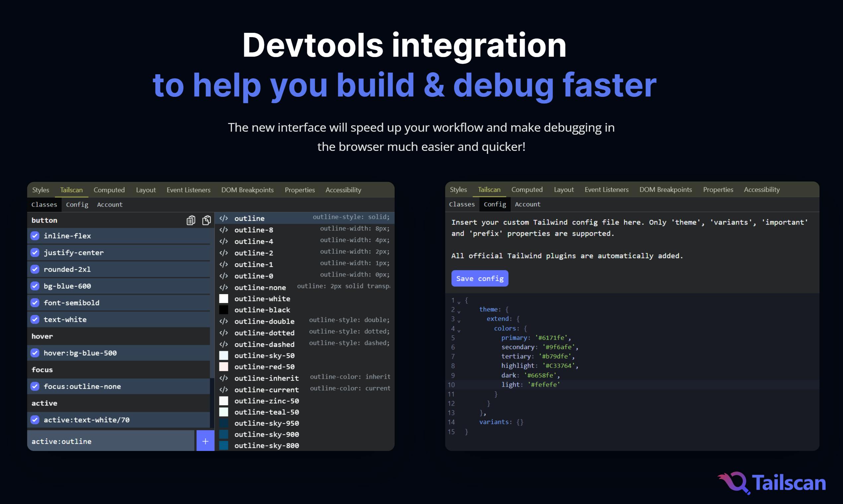
Task: Open the Account sub-tab in the right panel
Action: pos(528,204)
